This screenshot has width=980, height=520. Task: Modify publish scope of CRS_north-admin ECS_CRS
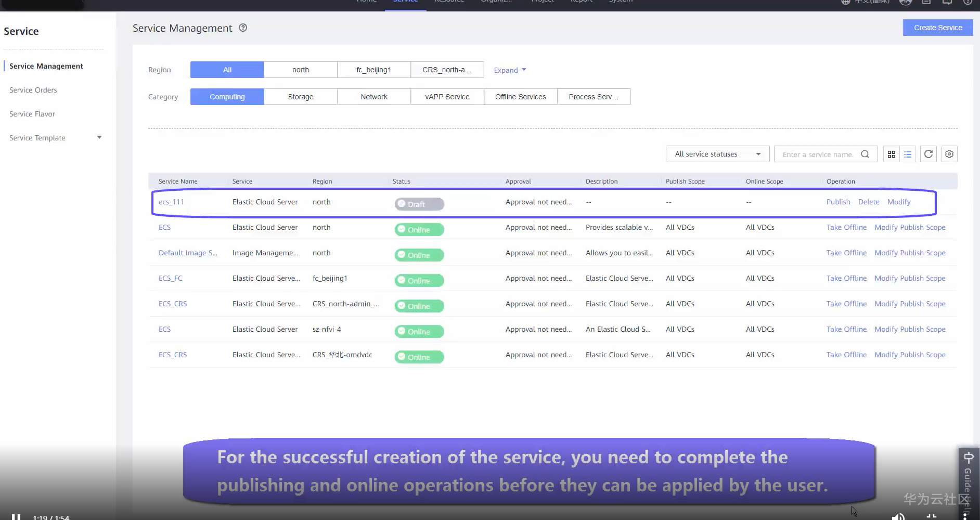tap(910, 304)
